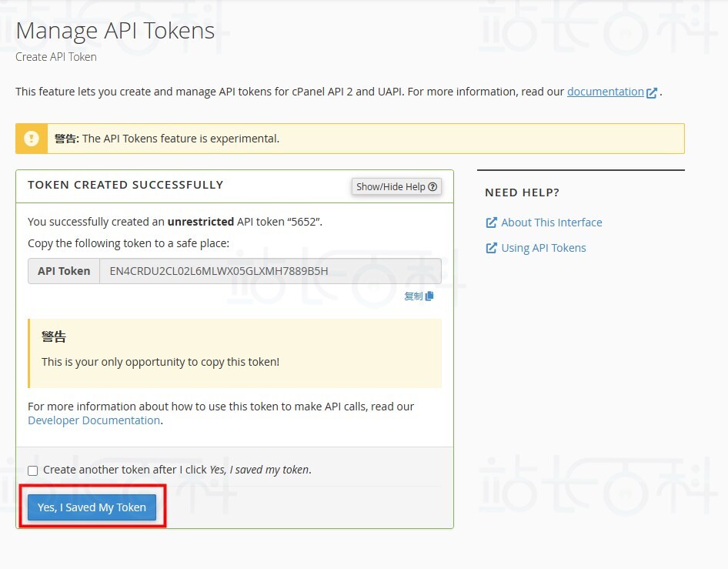Click 'The API Tokens feature is experimental' text
Screen dimensions: 728x569
coord(181,139)
